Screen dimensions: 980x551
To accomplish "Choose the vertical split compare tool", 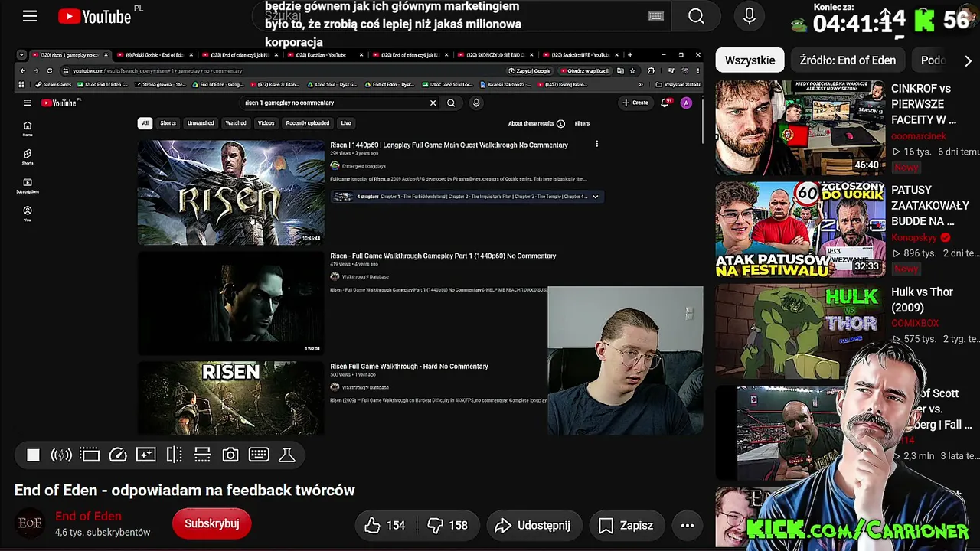I will pos(175,455).
